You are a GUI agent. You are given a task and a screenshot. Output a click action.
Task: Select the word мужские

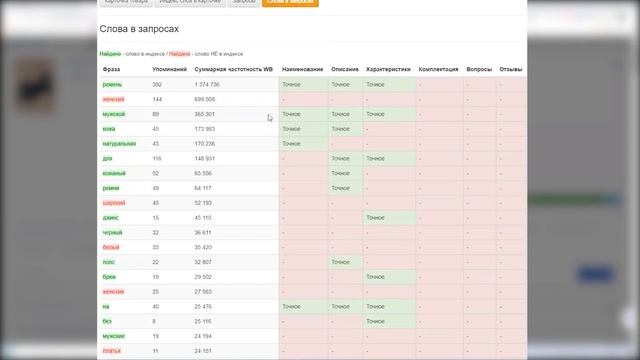(x=114, y=336)
